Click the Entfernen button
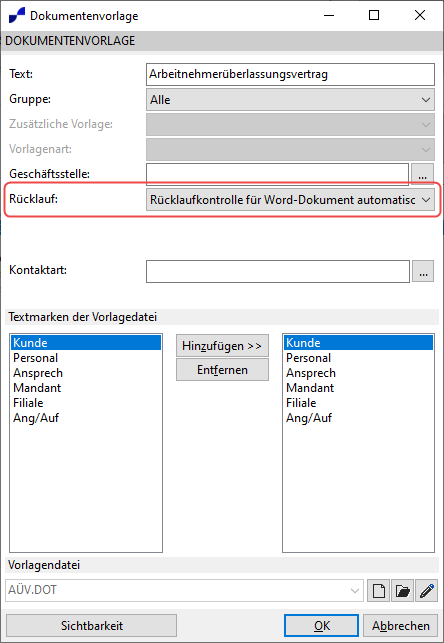 pos(222,370)
